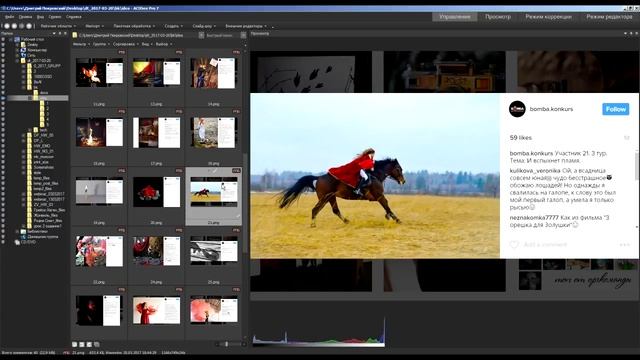The height and width of the screenshot is (360, 640).
Task: Select the 24.png thumbnail
Action: pyautogui.click(x=156, y=256)
